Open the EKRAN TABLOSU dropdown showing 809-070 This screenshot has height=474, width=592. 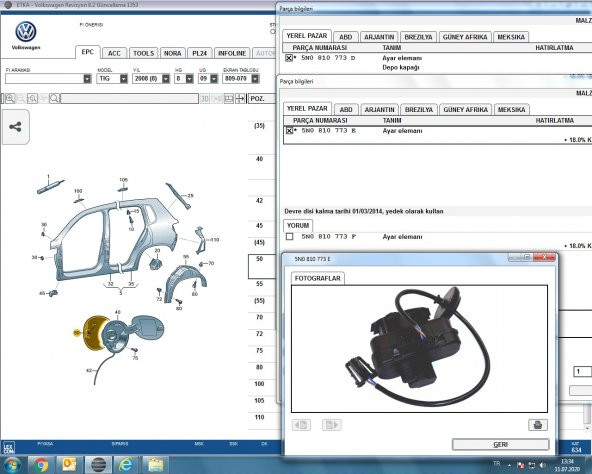pyautogui.click(x=255, y=79)
